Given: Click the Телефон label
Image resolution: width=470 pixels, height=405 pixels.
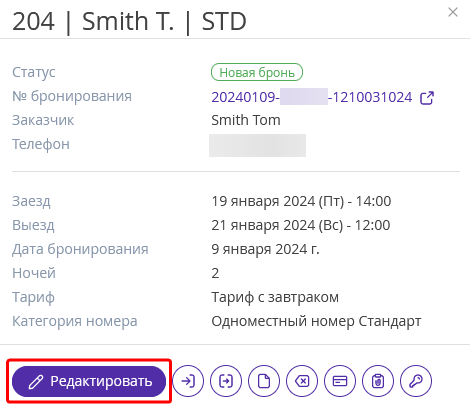Looking at the screenshot, I should coord(41,144).
